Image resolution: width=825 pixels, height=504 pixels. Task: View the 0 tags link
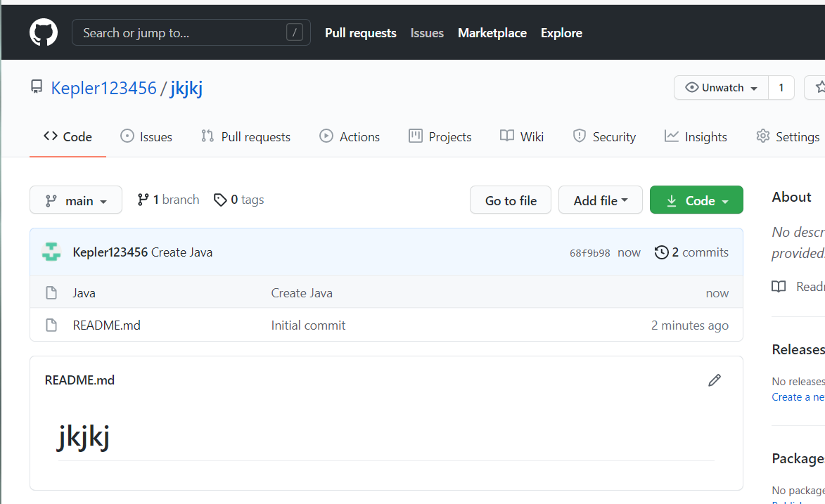coord(239,200)
